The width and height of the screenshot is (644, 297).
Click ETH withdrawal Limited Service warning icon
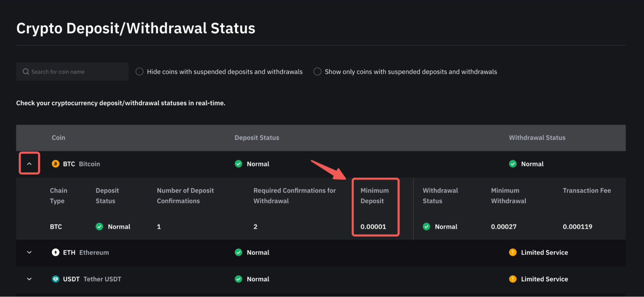(513, 252)
